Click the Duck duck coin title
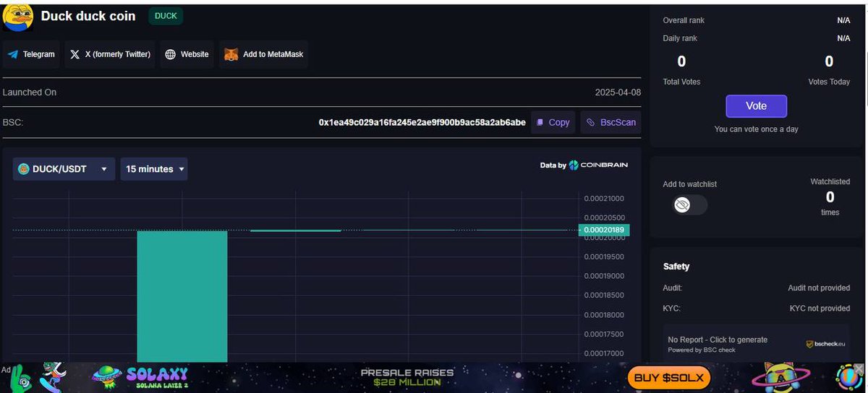 coord(88,16)
